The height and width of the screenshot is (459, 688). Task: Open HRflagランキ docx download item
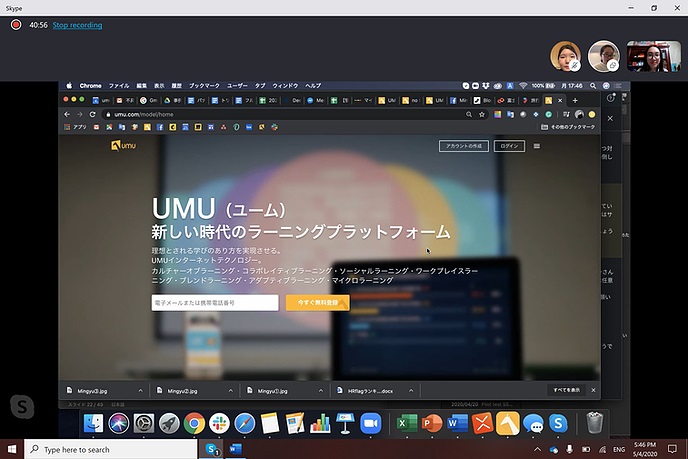pos(370,391)
